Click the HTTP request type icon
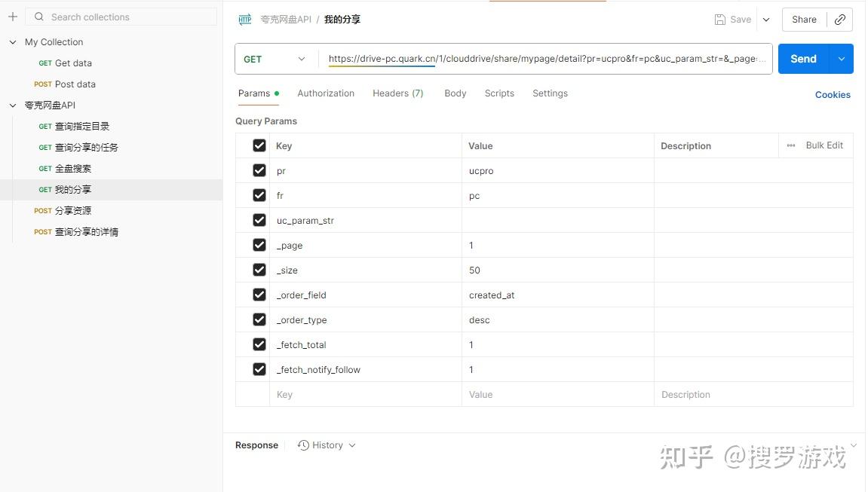 (245, 20)
